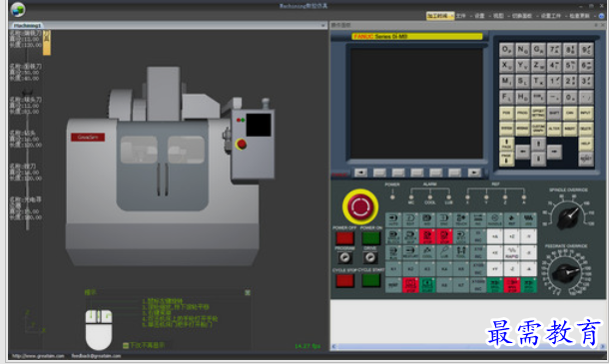Click the left arrow of the horizontal scrollbar
Screen dimensions: 609x364
333,346
